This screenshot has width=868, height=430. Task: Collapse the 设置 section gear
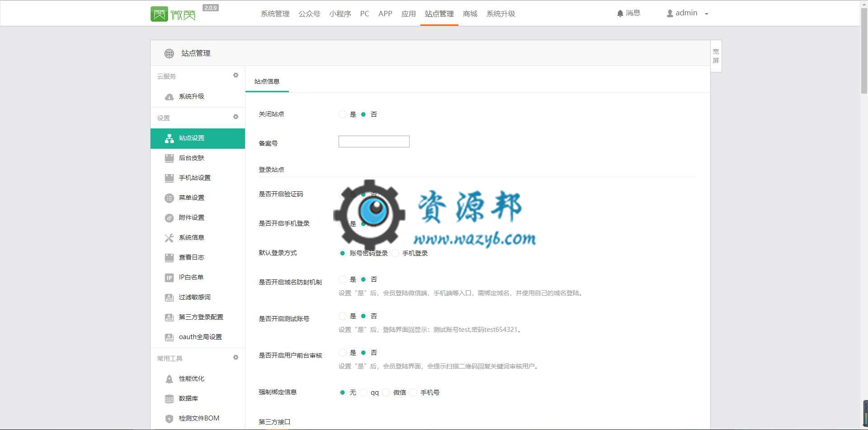236,117
